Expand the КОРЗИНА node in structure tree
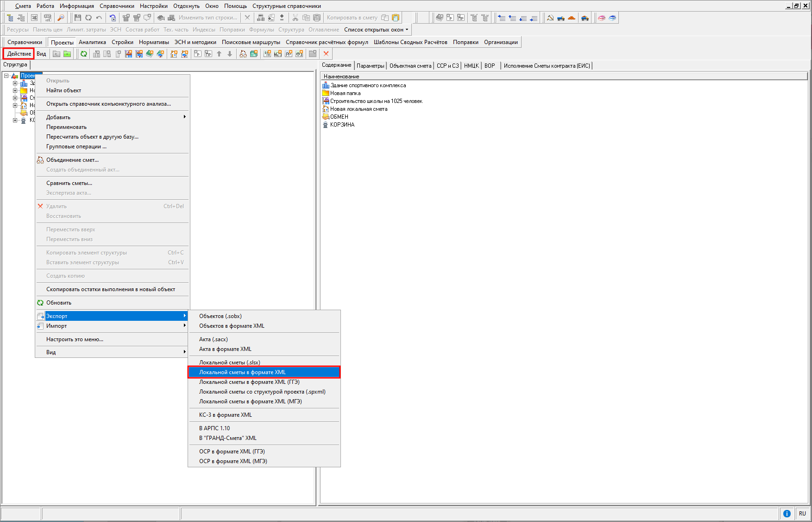812x522 pixels. click(x=15, y=120)
